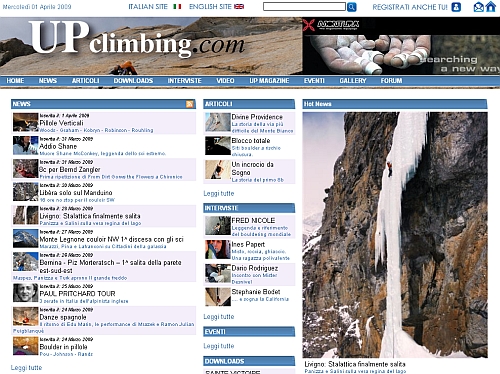Click the British flag icon
Image resolution: width=500 pixels, height=374 pixels.
239,7
